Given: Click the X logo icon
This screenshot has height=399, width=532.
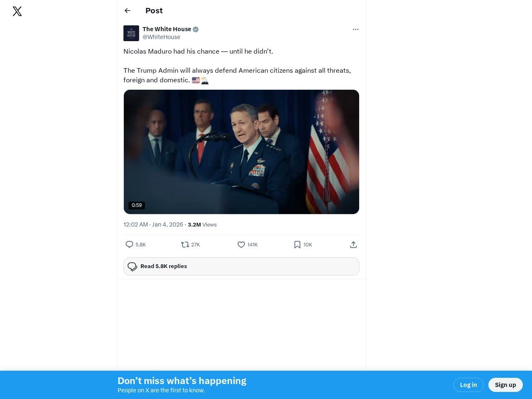Looking at the screenshot, I should click(x=17, y=11).
